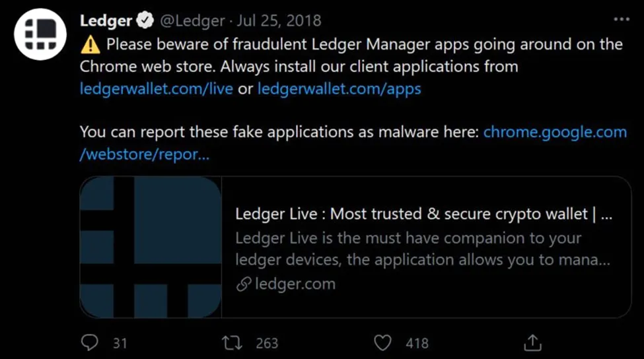Click the link chain icon beside ledger.com

pyautogui.click(x=244, y=284)
